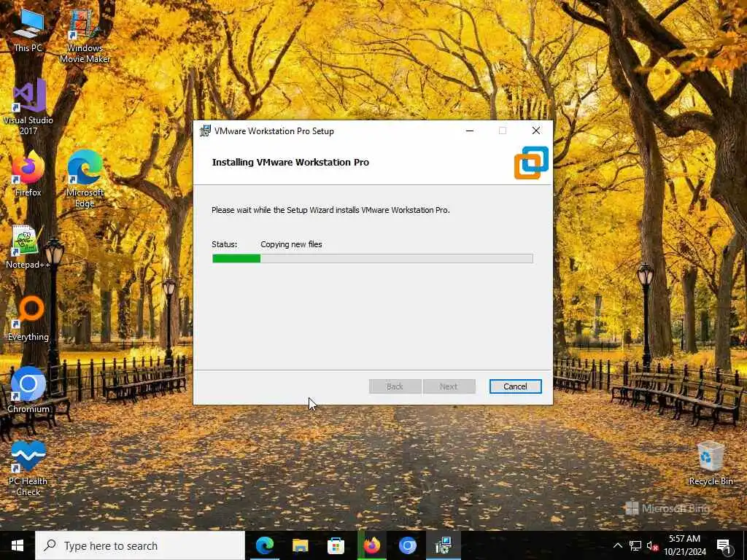Open This PC desktop icon
Image resolution: width=747 pixels, height=560 pixels.
coord(28,31)
